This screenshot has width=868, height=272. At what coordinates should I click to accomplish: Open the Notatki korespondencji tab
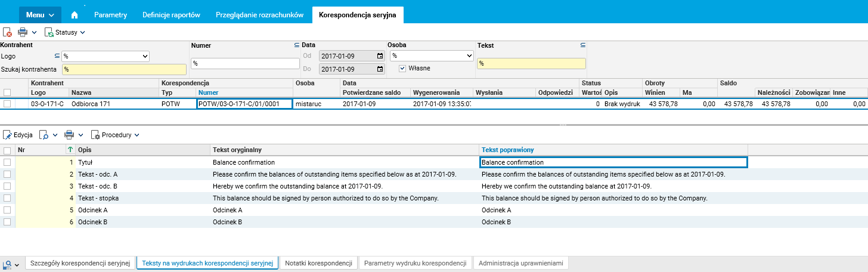[318, 263]
